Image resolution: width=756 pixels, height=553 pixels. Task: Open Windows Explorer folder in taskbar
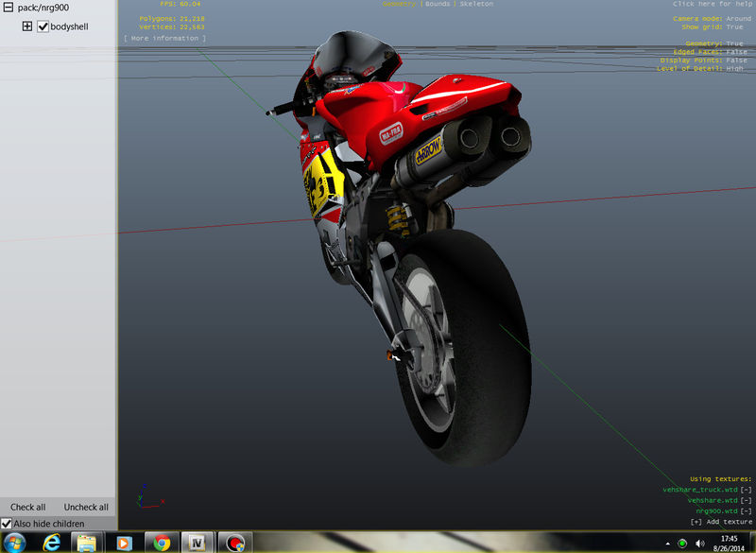click(86, 544)
